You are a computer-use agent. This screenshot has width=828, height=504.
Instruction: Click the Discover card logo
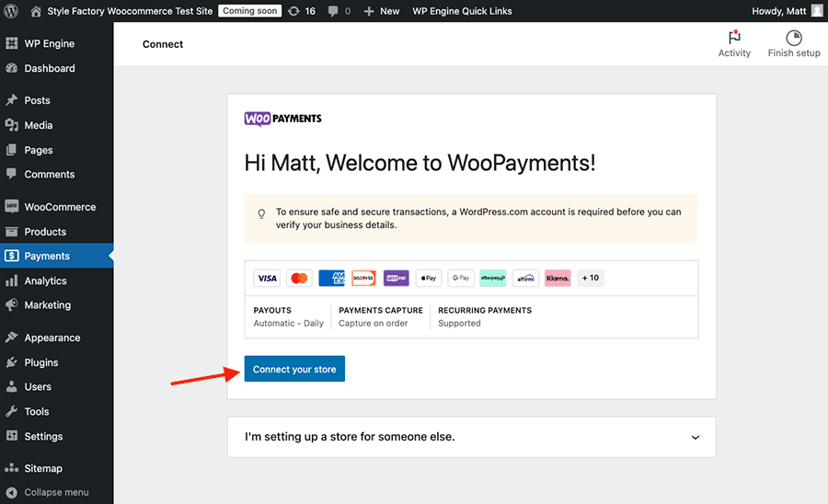click(363, 278)
